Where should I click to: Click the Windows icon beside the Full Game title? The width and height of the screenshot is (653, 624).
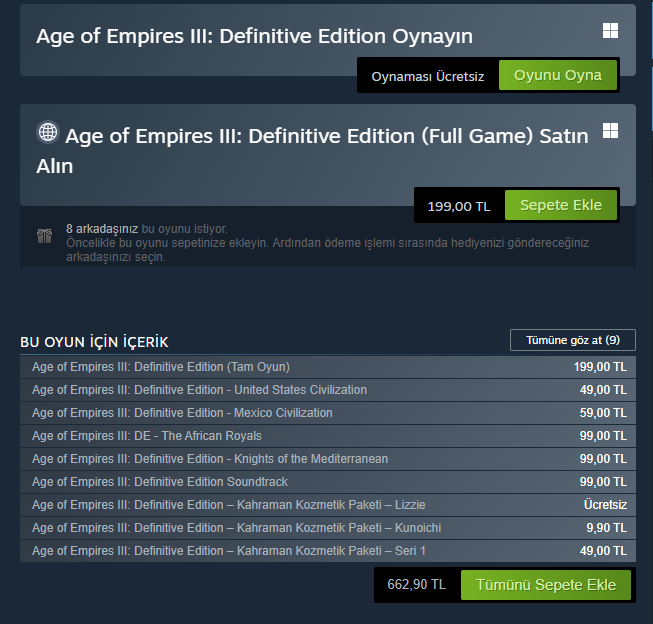610,131
